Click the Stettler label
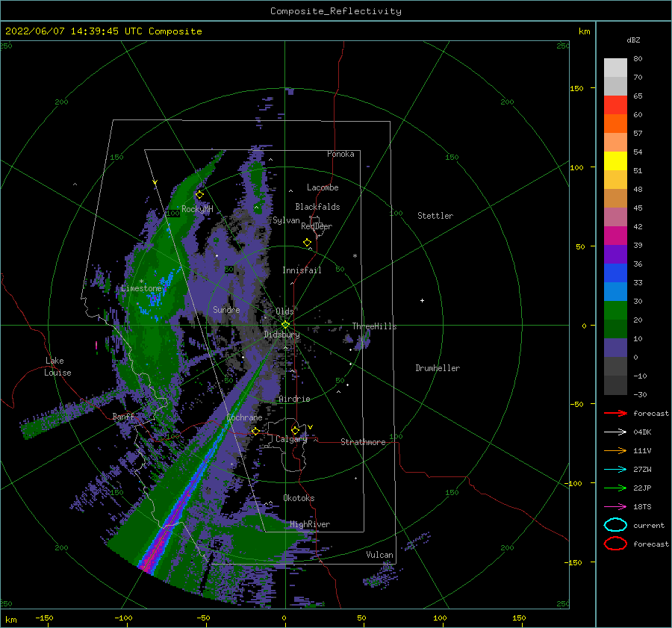 (435, 216)
